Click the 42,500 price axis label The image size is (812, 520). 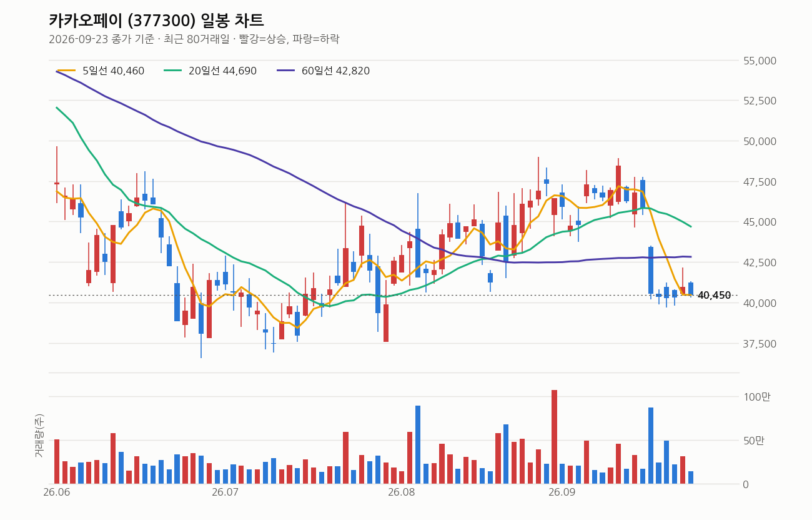click(x=760, y=262)
